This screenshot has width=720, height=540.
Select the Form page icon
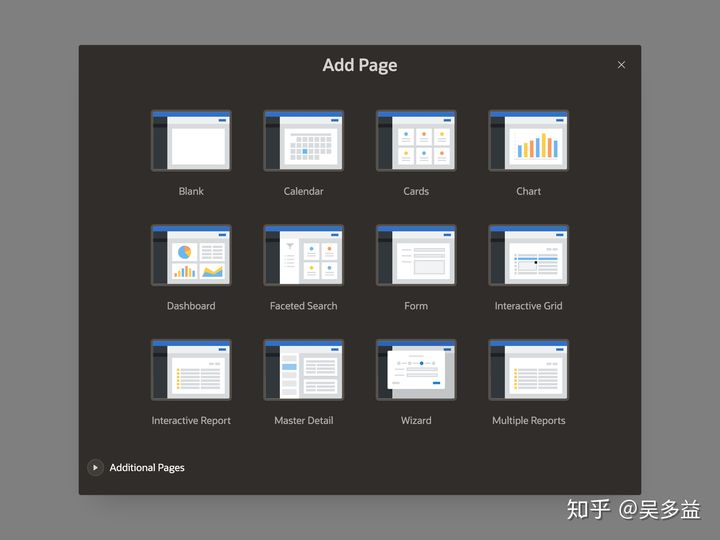pos(416,255)
